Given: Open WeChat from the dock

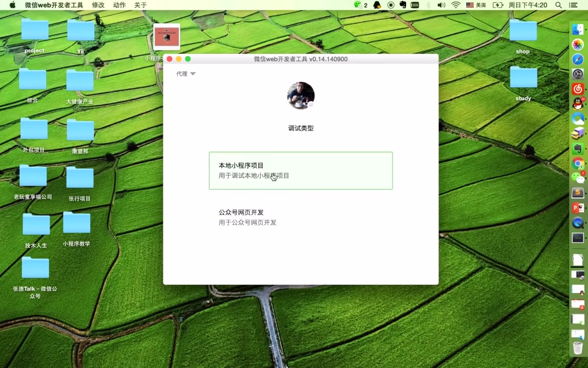Looking at the screenshot, I should (578, 178).
